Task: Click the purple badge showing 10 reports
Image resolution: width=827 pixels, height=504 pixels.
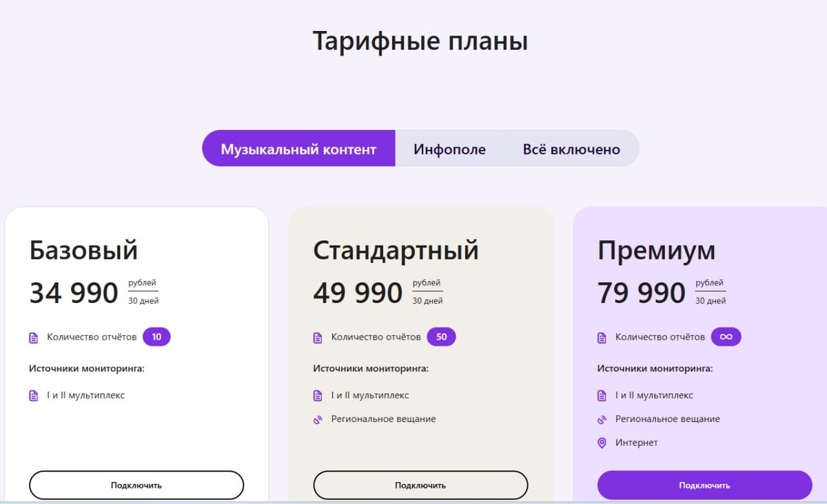Action: pyautogui.click(x=156, y=337)
